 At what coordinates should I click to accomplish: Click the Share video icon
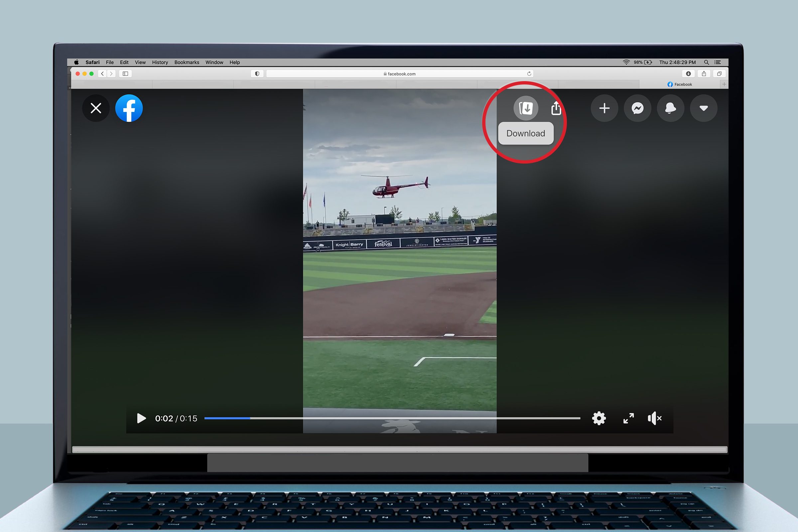tap(555, 107)
